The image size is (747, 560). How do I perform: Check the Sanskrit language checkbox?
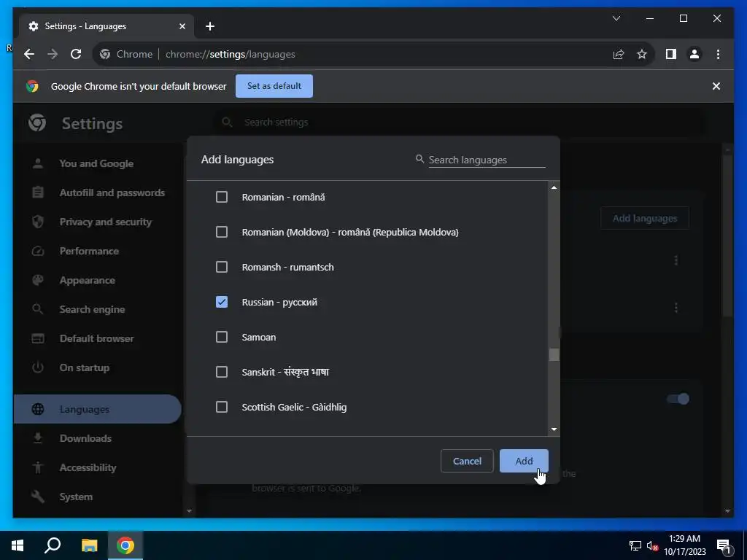(x=222, y=372)
